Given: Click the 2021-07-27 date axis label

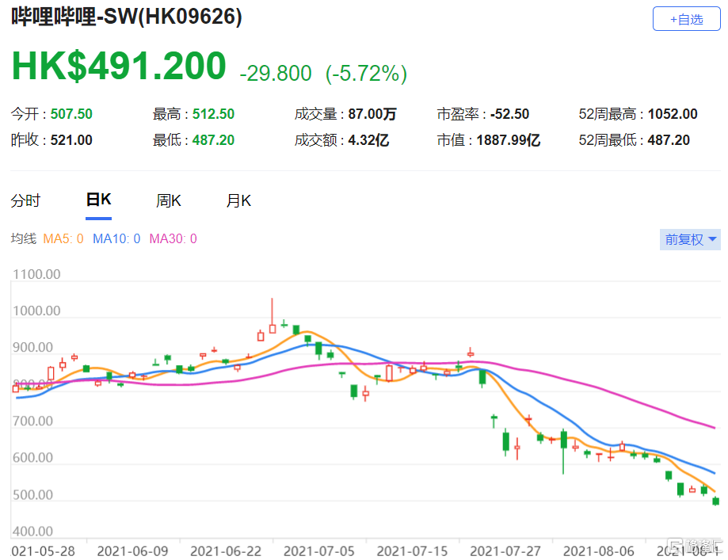Looking at the screenshot, I should coord(505,551).
